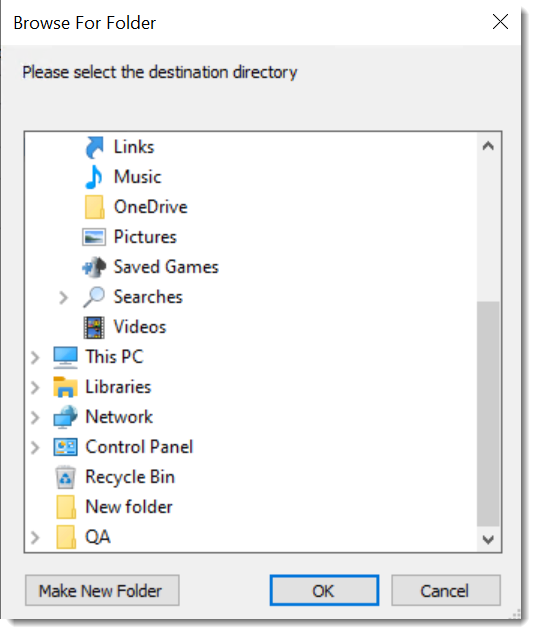
Task: Click the Cancel button
Action: click(x=445, y=590)
